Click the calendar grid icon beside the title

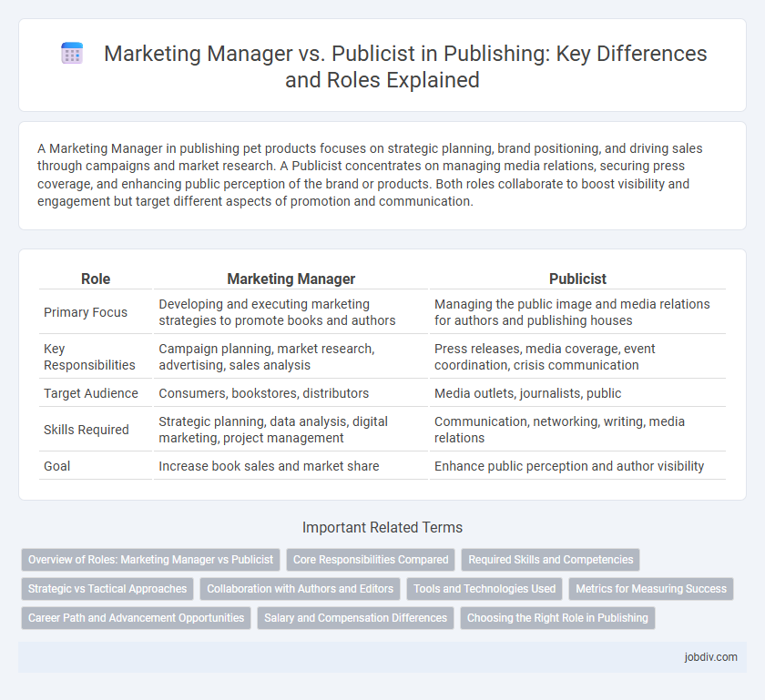(x=72, y=54)
